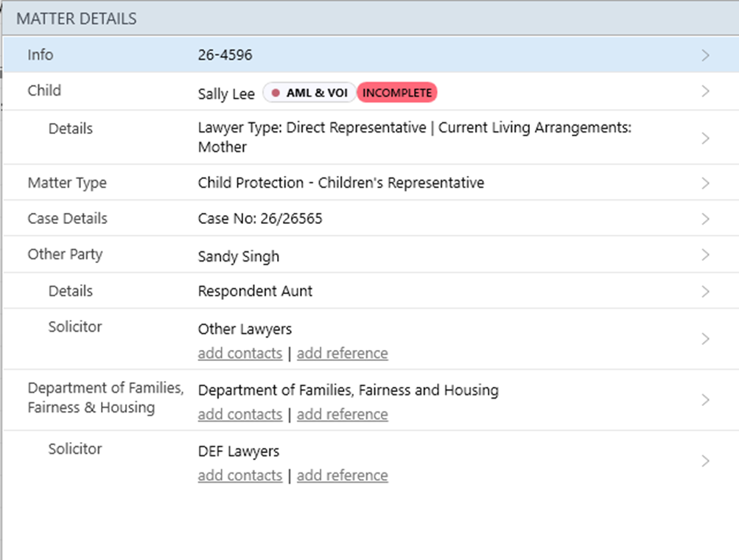Click chevron beside Lawyer Type details

pos(705,139)
